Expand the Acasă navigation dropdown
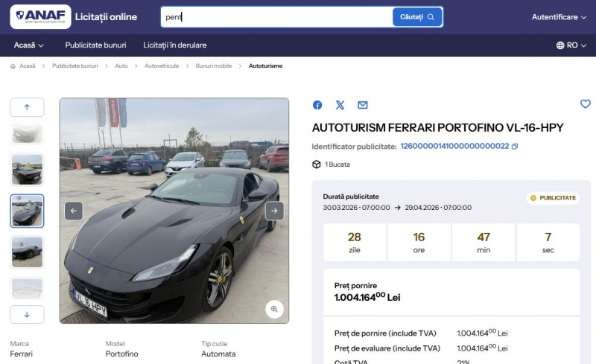The height and width of the screenshot is (364, 596). pyautogui.click(x=29, y=45)
